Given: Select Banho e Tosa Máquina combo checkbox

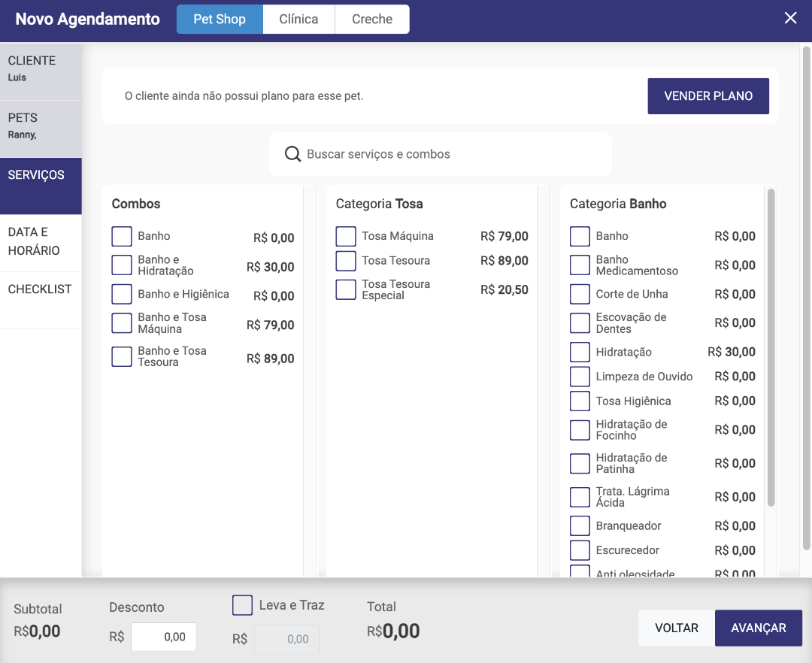Looking at the screenshot, I should 122,323.
